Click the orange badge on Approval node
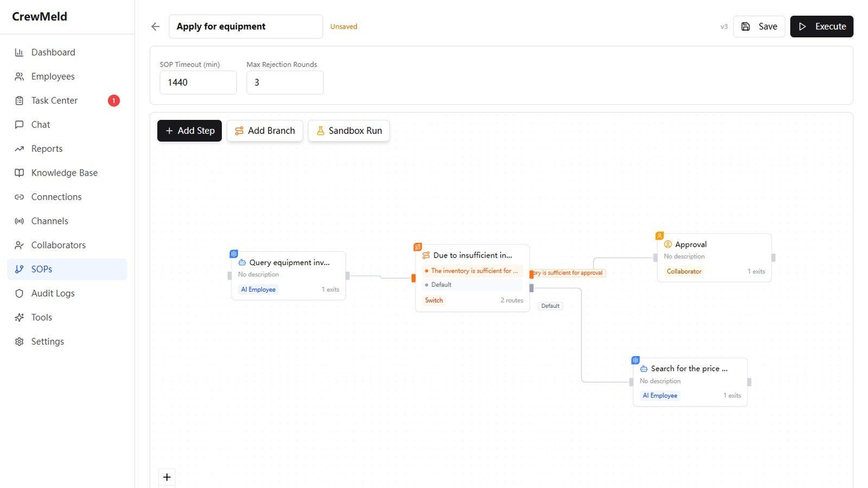This screenshot has width=868, height=488. [x=660, y=236]
